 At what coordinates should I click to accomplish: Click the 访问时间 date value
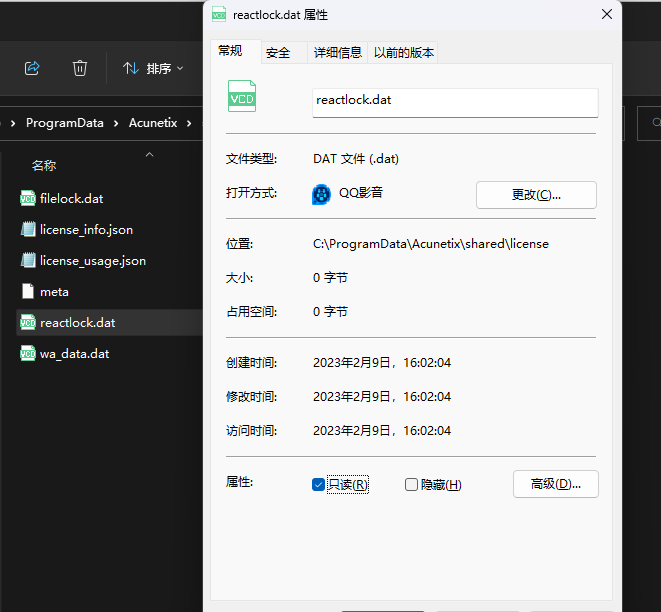pos(382,431)
